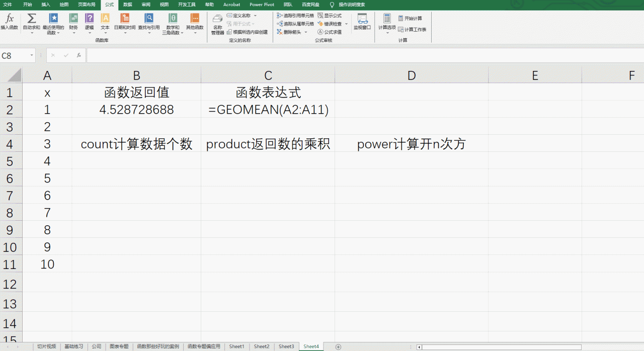644x351 pixels.
Task: Toggle Show Formulas (显示公式)
Action: coord(330,16)
